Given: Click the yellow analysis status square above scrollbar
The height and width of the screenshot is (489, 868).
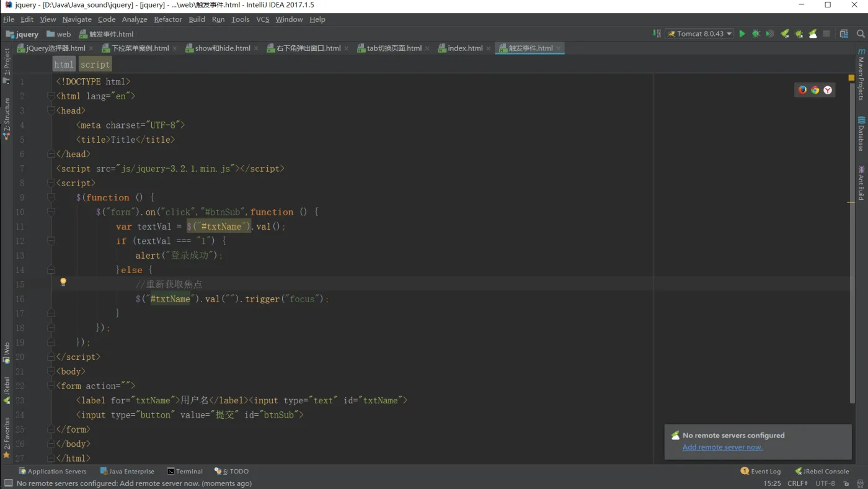Looking at the screenshot, I should [x=851, y=78].
